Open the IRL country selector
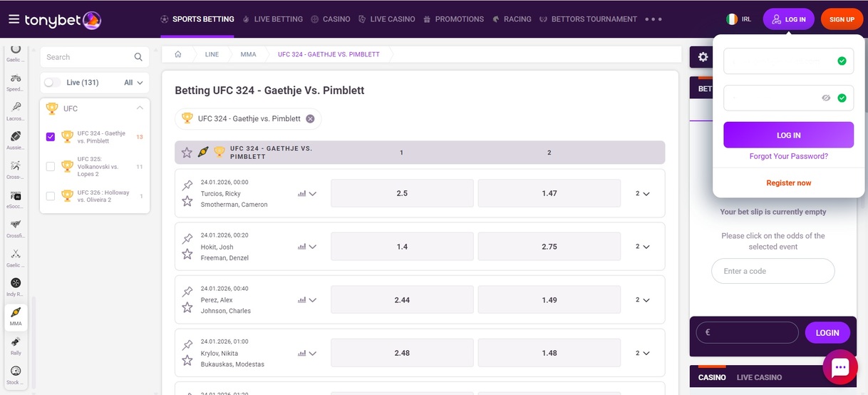Image resolution: width=868 pixels, height=395 pixels. (738, 19)
